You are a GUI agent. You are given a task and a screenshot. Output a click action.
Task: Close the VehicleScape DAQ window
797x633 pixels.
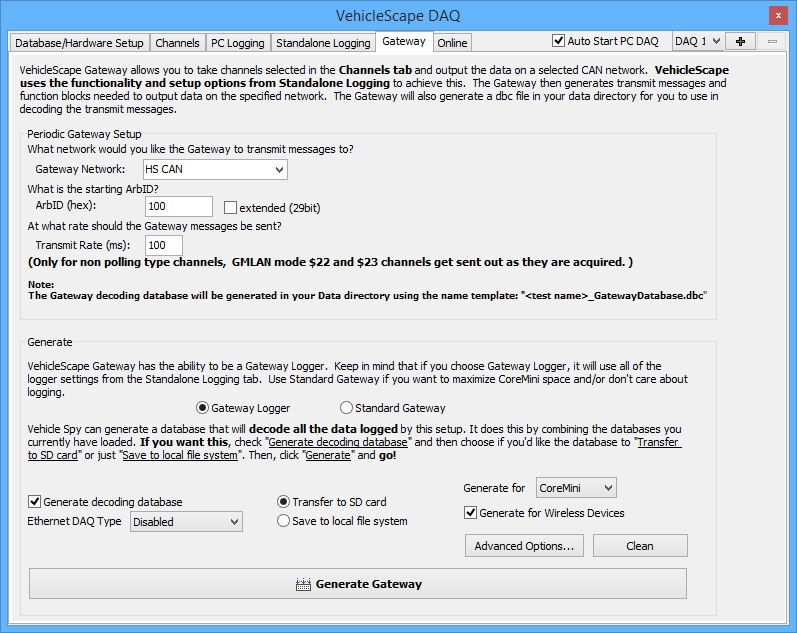click(776, 15)
